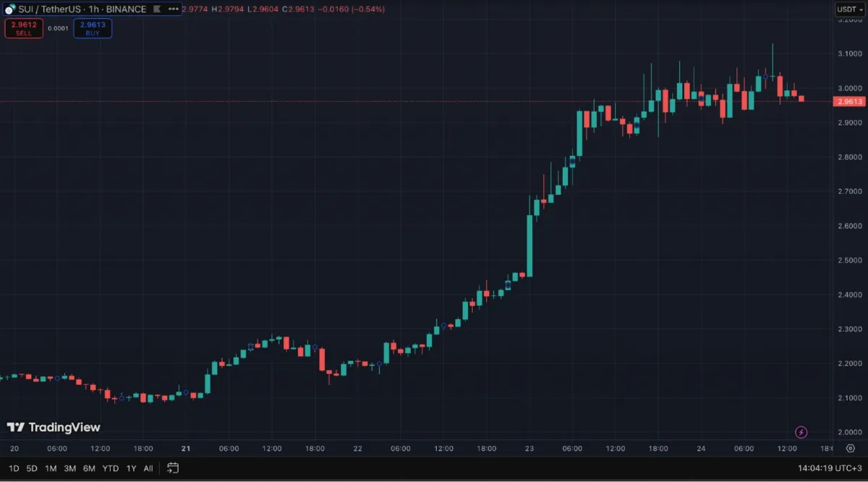This screenshot has height=482, width=868.
Task: Open the Go to date calendar icon
Action: [173, 468]
